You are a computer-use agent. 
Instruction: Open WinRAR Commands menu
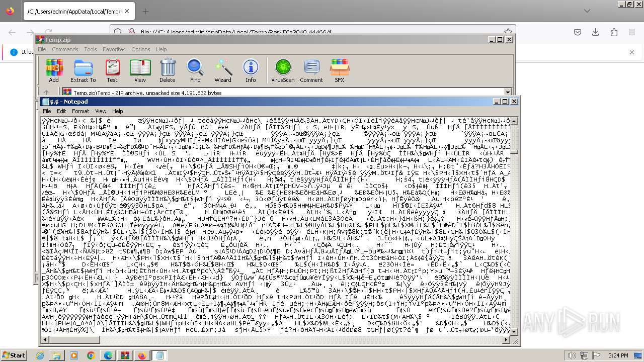(x=65, y=49)
